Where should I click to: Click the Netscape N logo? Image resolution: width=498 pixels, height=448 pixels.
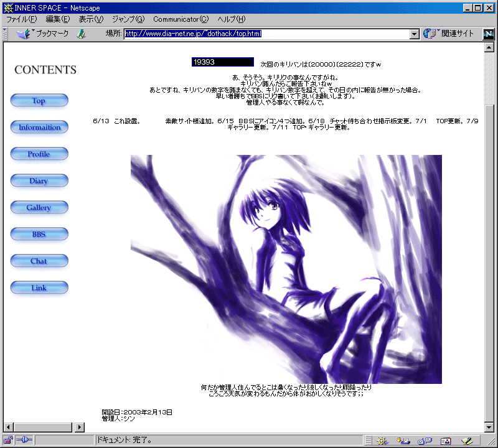pos(488,34)
